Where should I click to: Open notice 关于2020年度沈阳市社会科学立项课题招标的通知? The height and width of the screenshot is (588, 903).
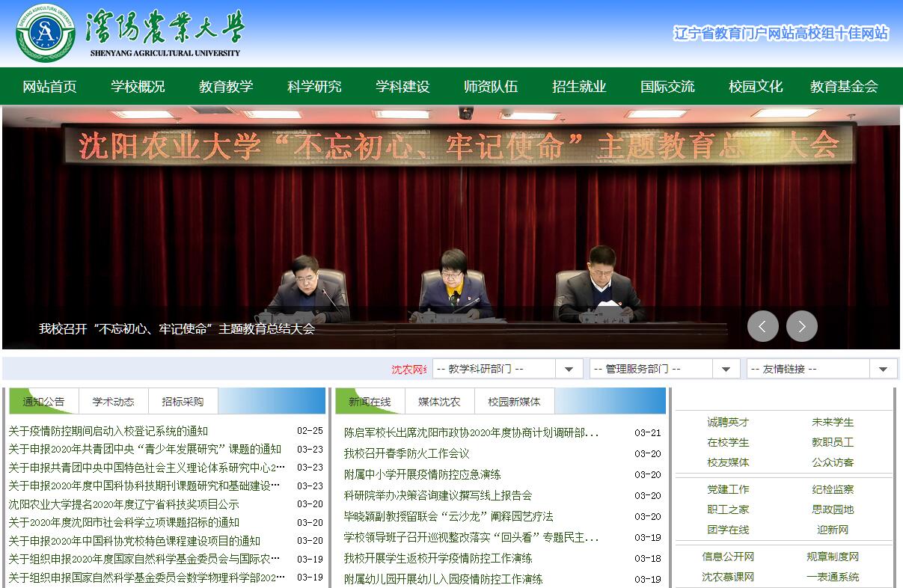(123, 522)
